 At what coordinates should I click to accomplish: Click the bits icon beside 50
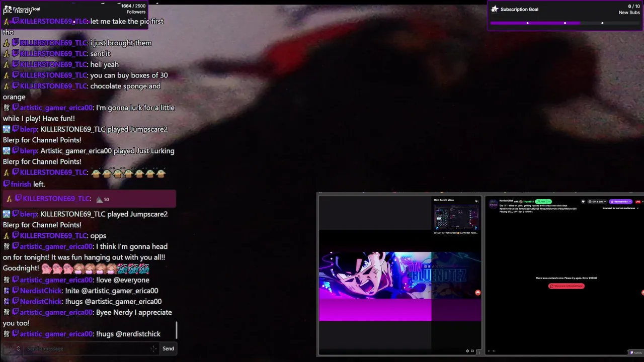(100, 199)
